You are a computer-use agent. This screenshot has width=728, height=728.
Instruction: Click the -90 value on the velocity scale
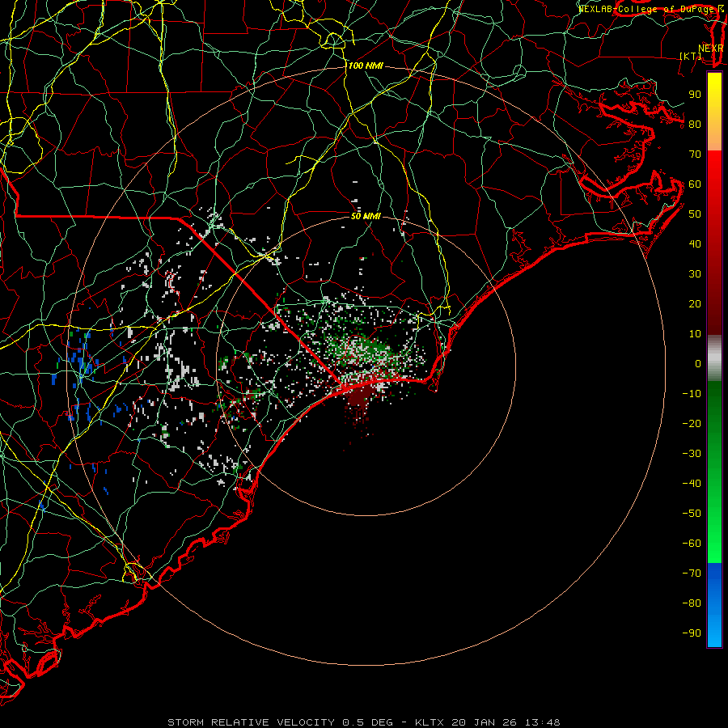pyautogui.click(x=692, y=633)
